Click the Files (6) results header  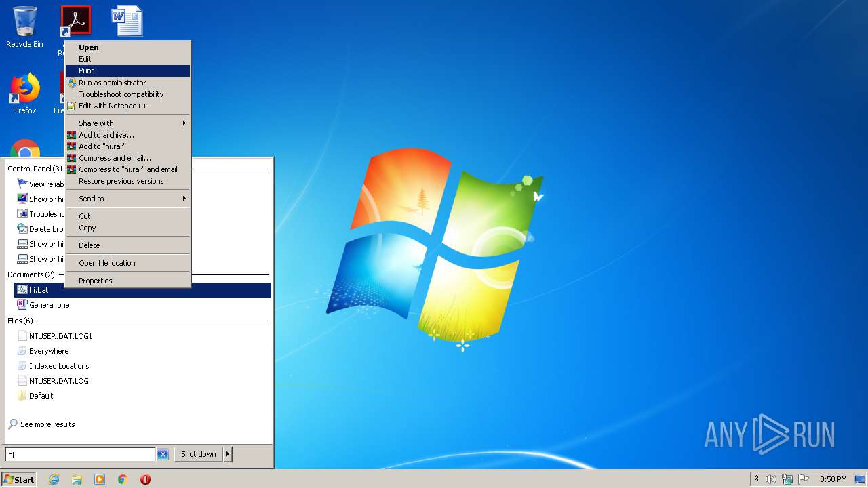20,321
